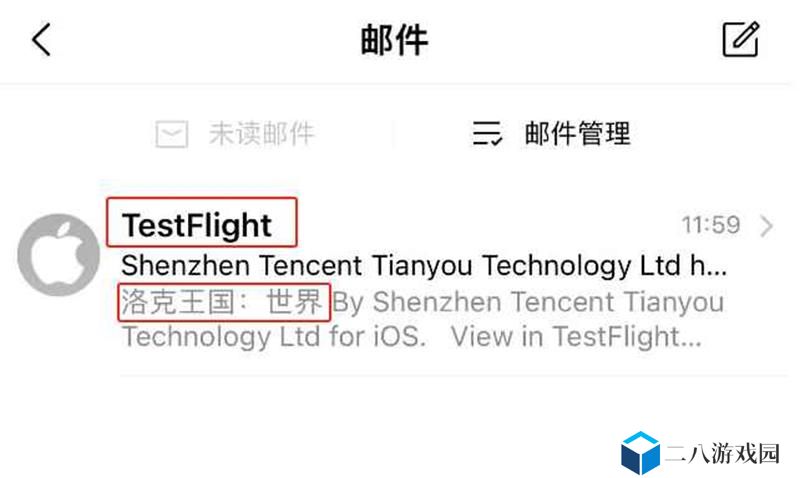Expand the email using the right chevron
800x478 pixels.
point(766,226)
